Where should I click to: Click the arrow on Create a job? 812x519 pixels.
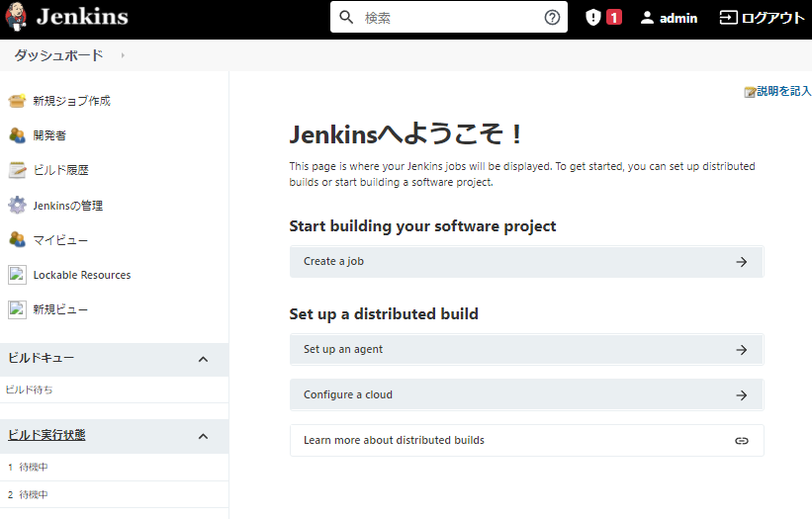coord(742,262)
